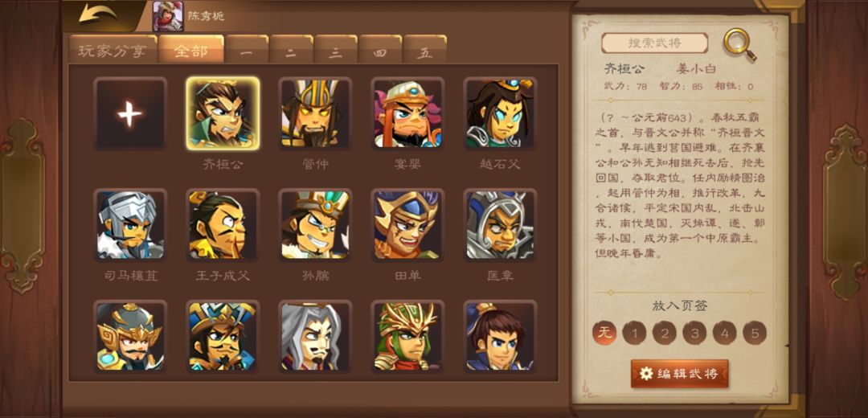The image size is (868, 418).
Task: Choose the 无 bookmark option
Action: pyautogui.click(x=604, y=333)
